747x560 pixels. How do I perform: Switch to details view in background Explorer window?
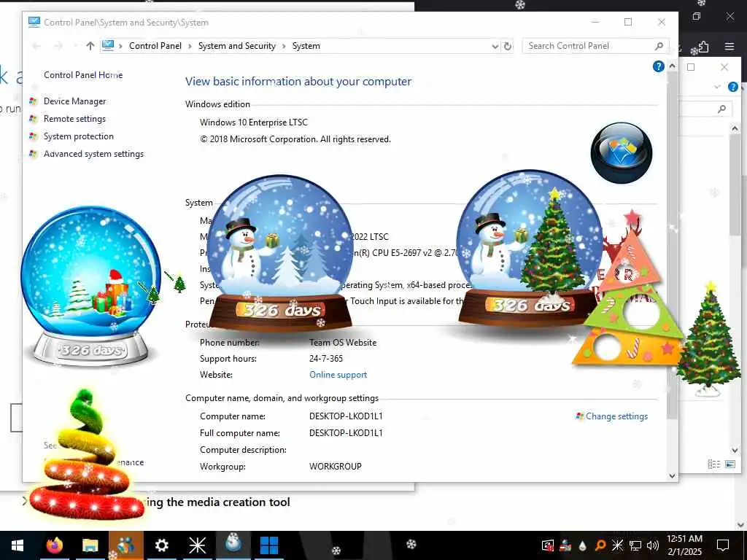[713, 464]
